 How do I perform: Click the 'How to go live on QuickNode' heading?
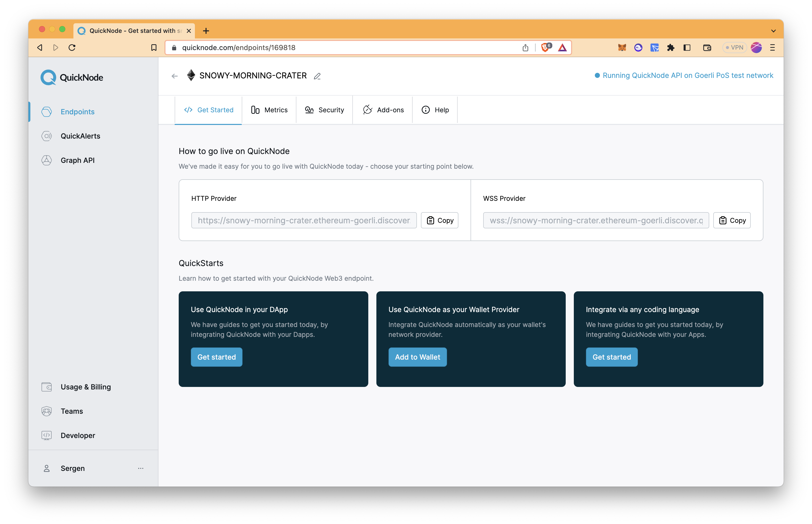point(234,151)
